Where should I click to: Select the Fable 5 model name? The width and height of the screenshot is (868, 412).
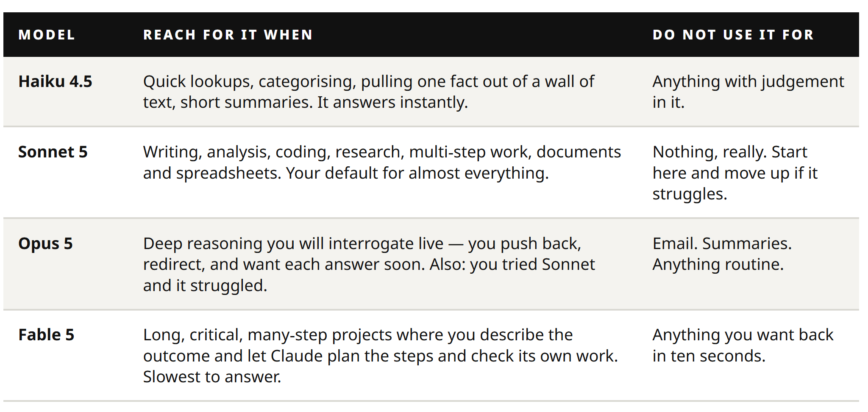click(x=46, y=335)
